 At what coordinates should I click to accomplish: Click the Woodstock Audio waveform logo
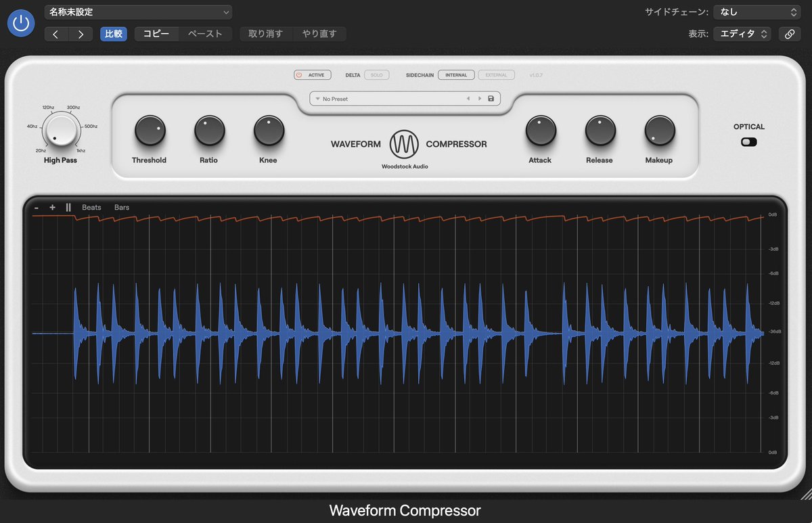tap(404, 143)
